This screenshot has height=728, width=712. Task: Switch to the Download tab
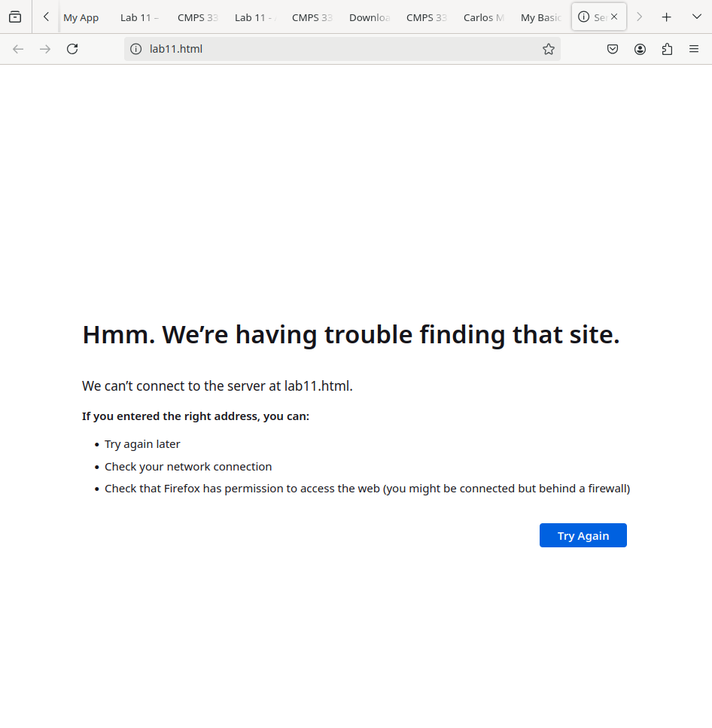tap(369, 17)
